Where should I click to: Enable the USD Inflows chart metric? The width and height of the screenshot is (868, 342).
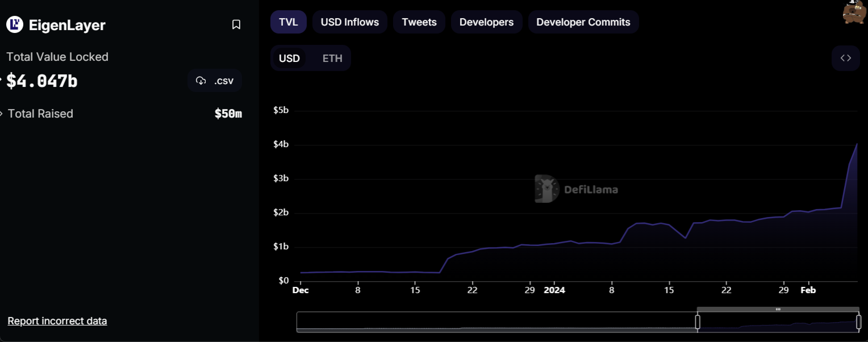click(x=349, y=22)
